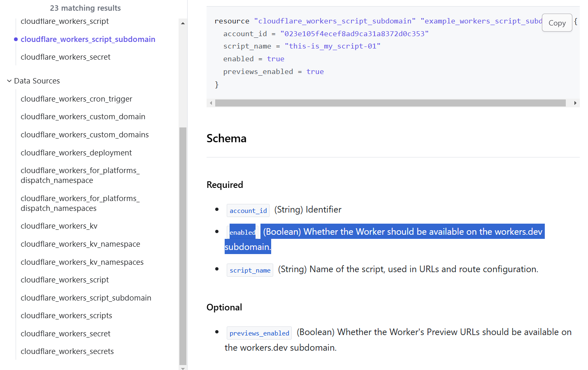The width and height of the screenshot is (588, 370).
Task: Copy the example code block
Action: (x=557, y=23)
